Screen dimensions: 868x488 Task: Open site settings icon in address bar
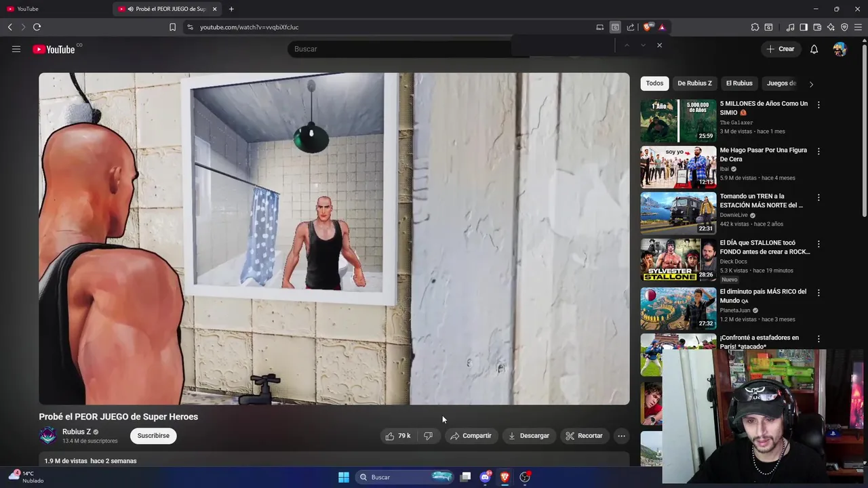coord(190,27)
